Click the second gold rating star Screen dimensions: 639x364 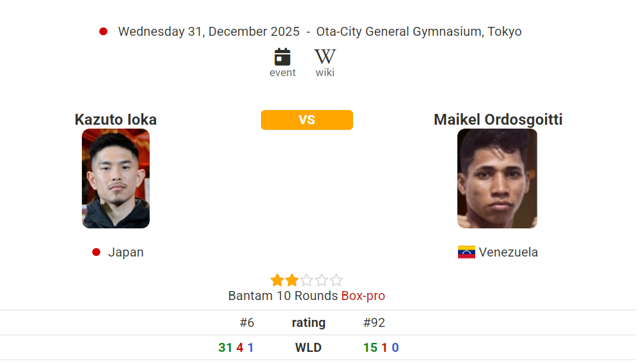(292, 280)
